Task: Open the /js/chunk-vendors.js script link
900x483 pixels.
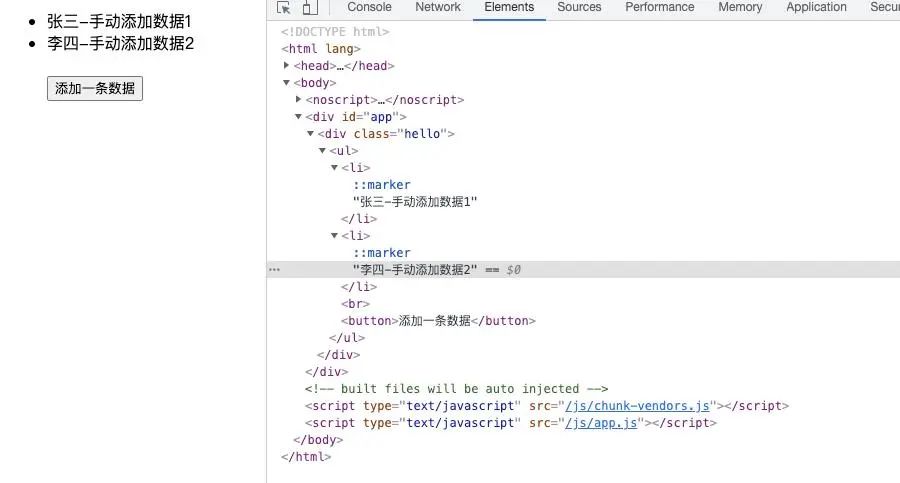Action: [637, 405]
